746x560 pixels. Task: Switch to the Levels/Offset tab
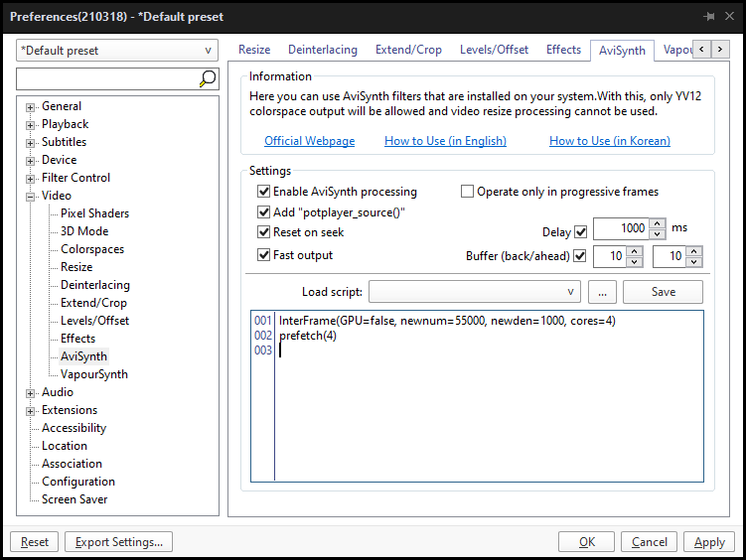[x=494, y=50]
